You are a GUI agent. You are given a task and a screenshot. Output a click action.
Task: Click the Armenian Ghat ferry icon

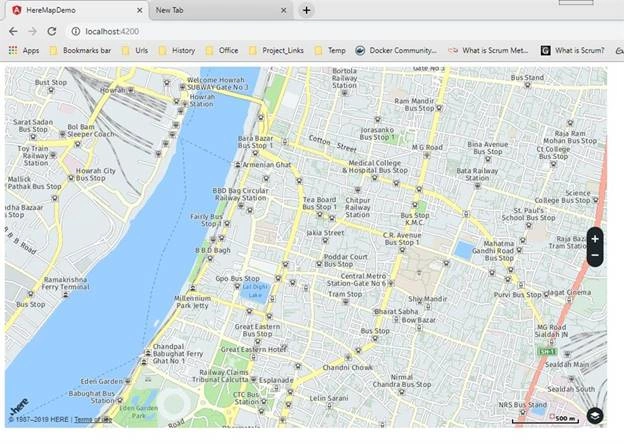point(238,165)
